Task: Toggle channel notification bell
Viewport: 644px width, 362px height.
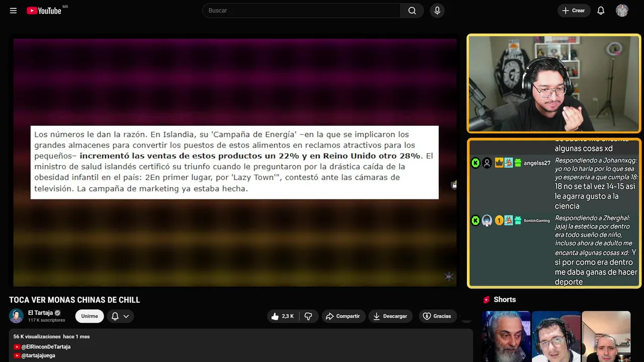Action: tap(115, 316)
